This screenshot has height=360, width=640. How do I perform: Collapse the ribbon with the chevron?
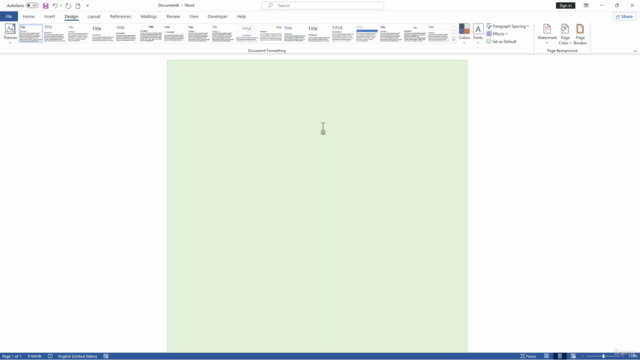coord(635,51)
